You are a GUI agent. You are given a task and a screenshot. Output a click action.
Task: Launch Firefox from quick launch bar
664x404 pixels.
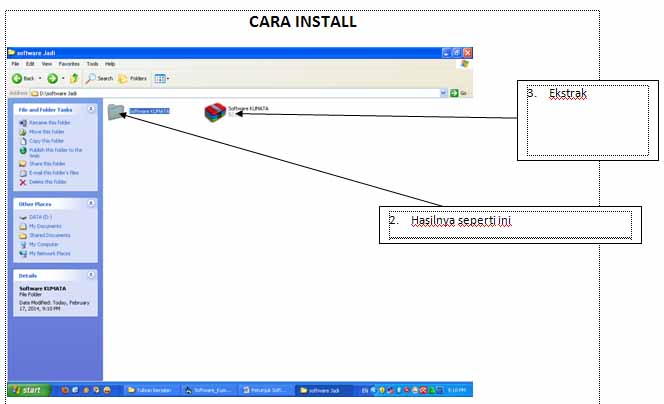[x=65, y=390]
